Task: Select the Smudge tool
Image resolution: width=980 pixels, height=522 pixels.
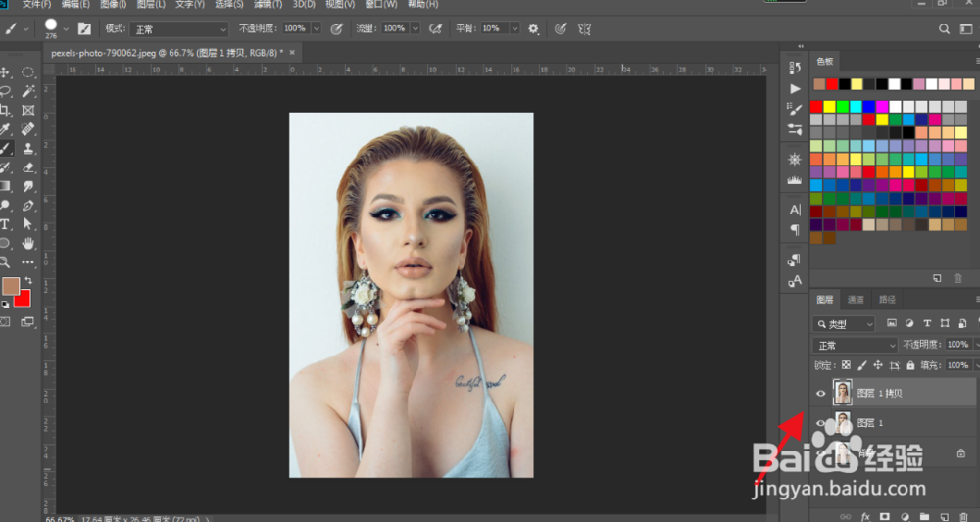Action: pos(28,186)
